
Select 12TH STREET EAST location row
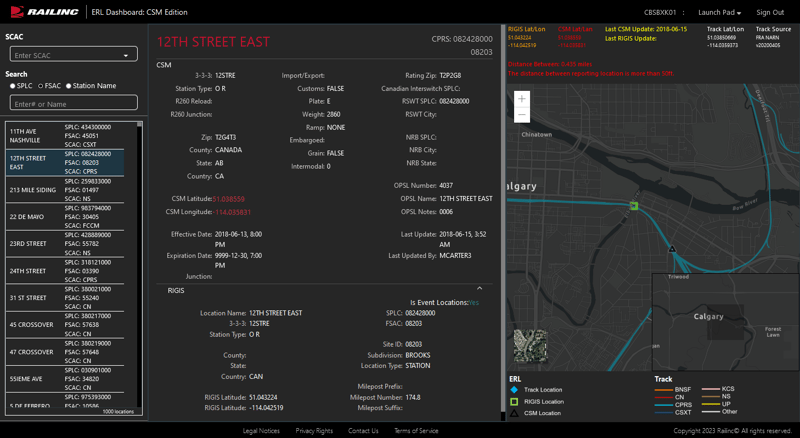point(65,162)
